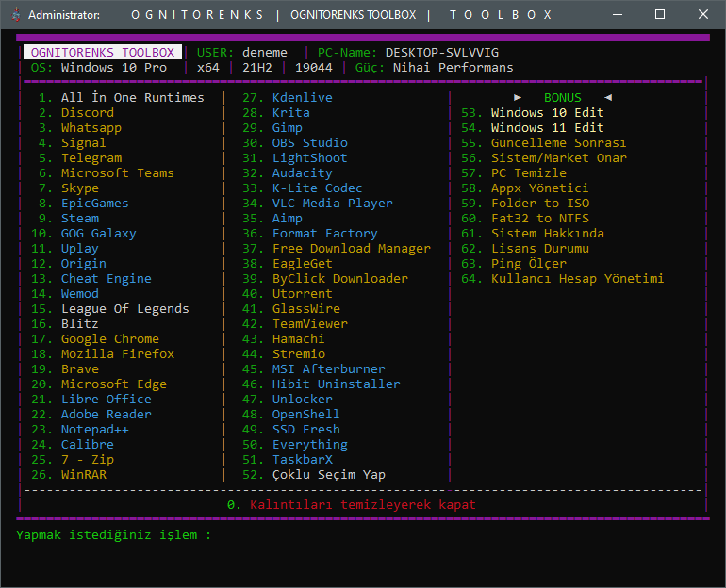This screenshot has width=726, height=588.
Task: Click Hibit Uninstaller entry
Action: (x=337, y=384)
